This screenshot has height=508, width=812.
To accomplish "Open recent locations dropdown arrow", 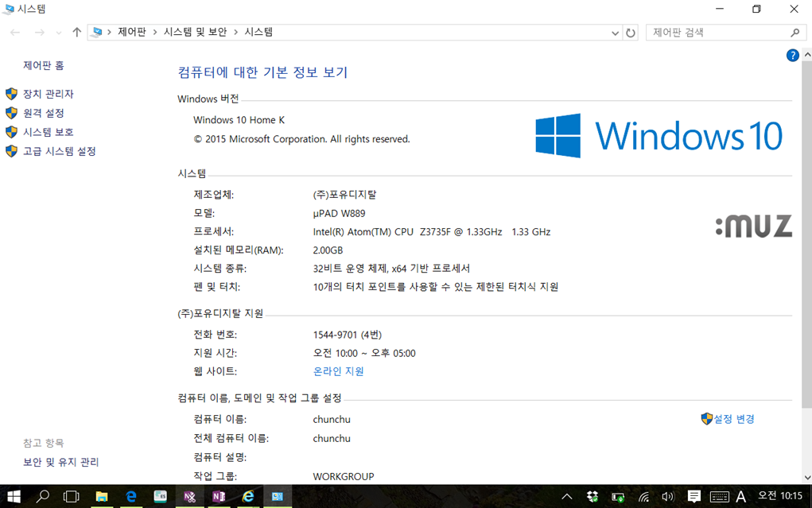I will coord(59,33).
